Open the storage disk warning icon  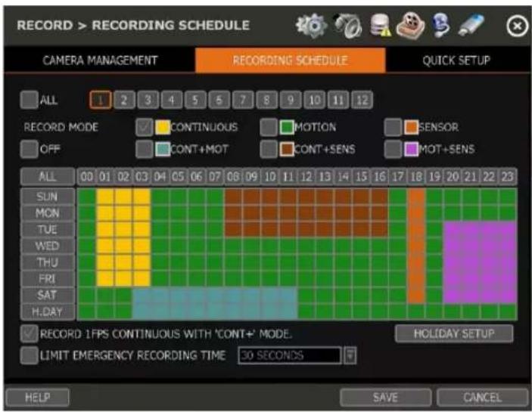(380, 26)
